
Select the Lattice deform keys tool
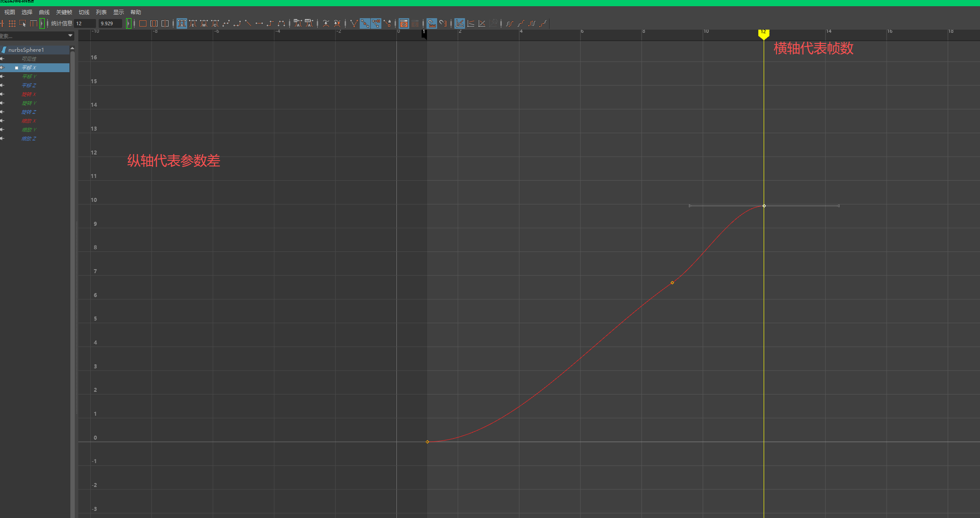tap(12, 23)
